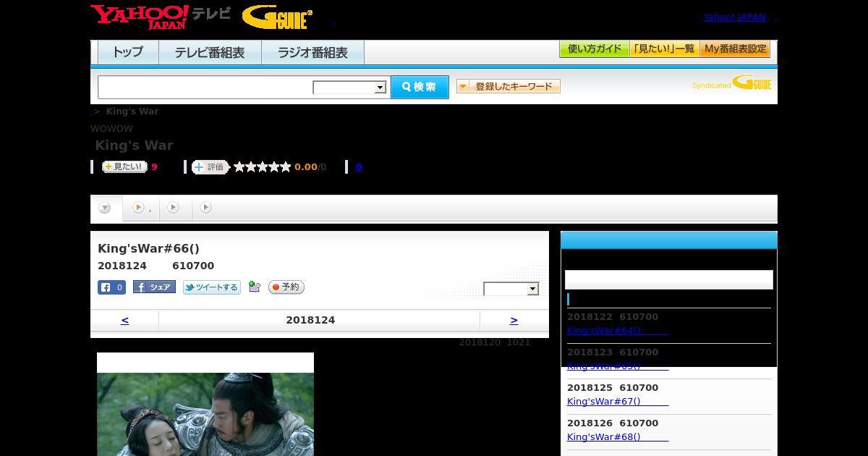Click the 2018126 610700 schedule entry

coord(613,423)
